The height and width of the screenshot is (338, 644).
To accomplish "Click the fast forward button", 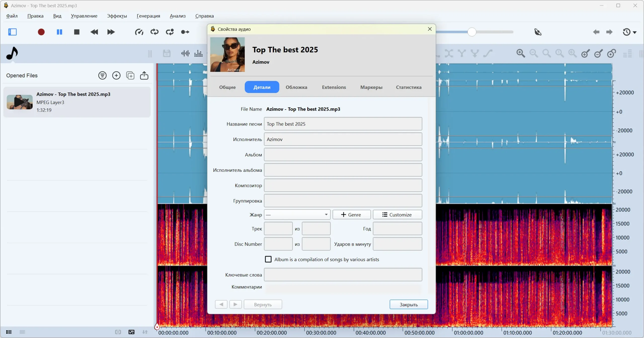I will pyautogui.click(x=111, y=32).
